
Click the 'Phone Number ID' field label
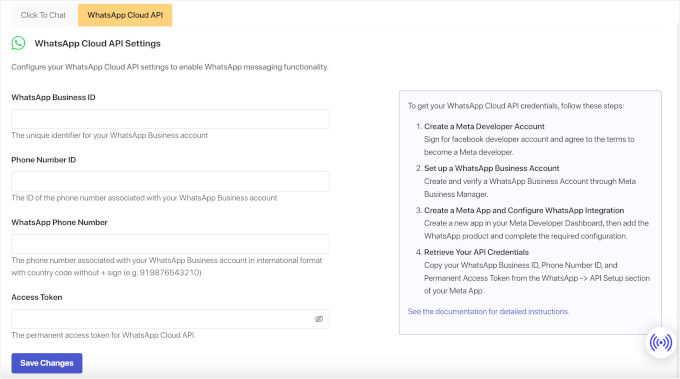point(43,160)
